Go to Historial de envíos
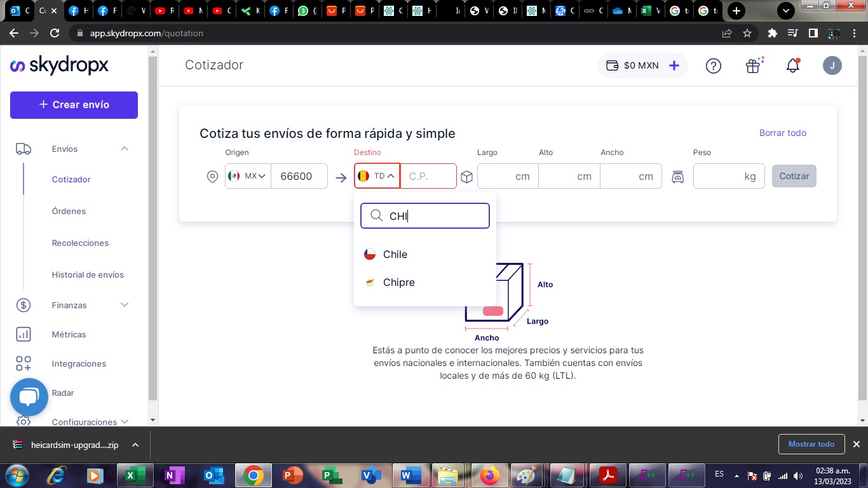Viewport: 868px width, 488px height. 88,274
